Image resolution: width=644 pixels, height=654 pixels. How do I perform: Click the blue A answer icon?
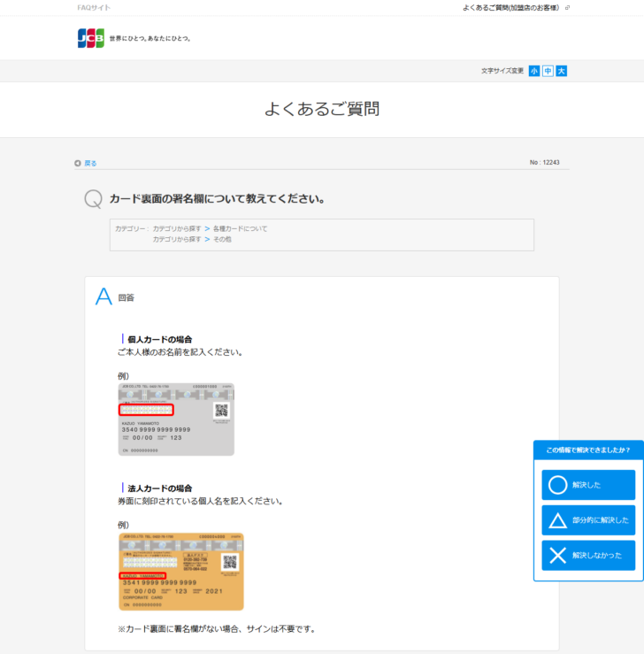pos(103,296)
